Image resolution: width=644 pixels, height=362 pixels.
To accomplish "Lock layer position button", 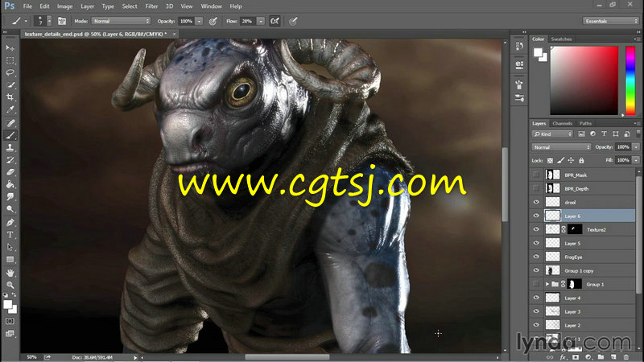I will (571, 160).
